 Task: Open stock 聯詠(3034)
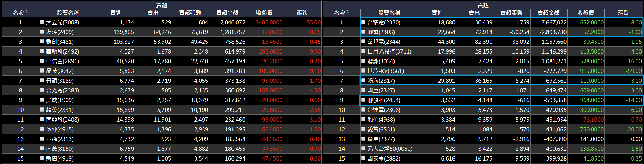381,61
